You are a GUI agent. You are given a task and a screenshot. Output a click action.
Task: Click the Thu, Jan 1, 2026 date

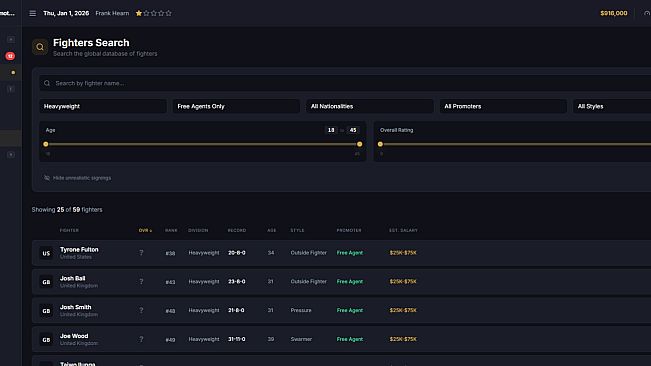pyautogui.click(x=66, y=13)
